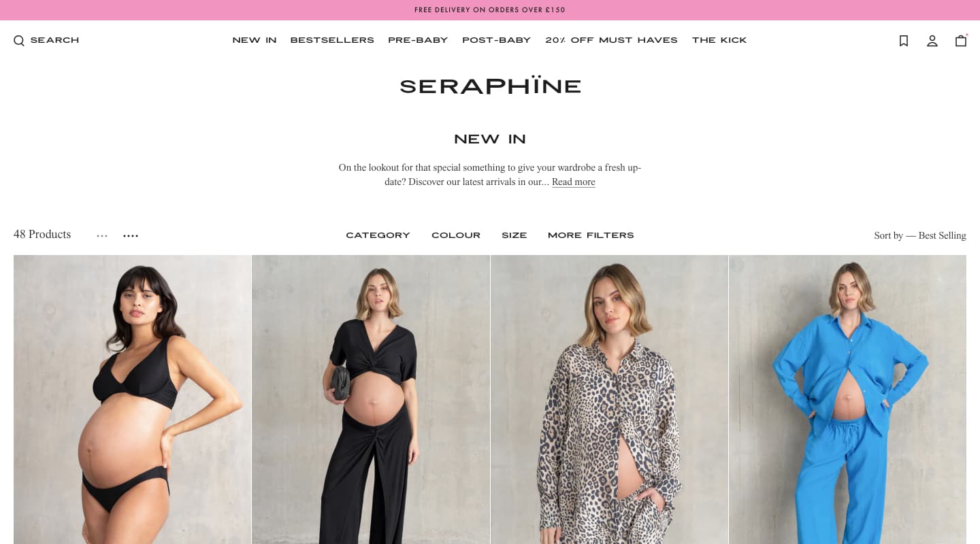The image size is (980, 544).
Task: Switch to four-column grid view
Action: pos(131,236)
